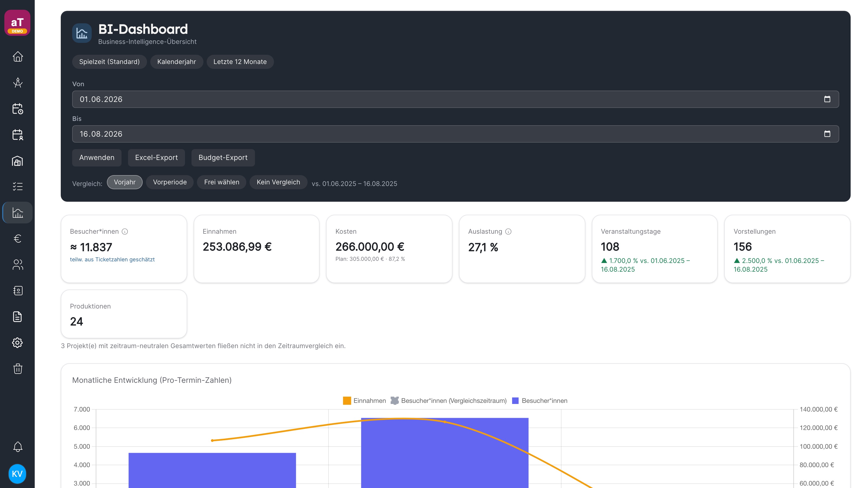Screen dimensions: 868x488
Task: Click the Einnahmen KPI card
Action: pos(256,249)
